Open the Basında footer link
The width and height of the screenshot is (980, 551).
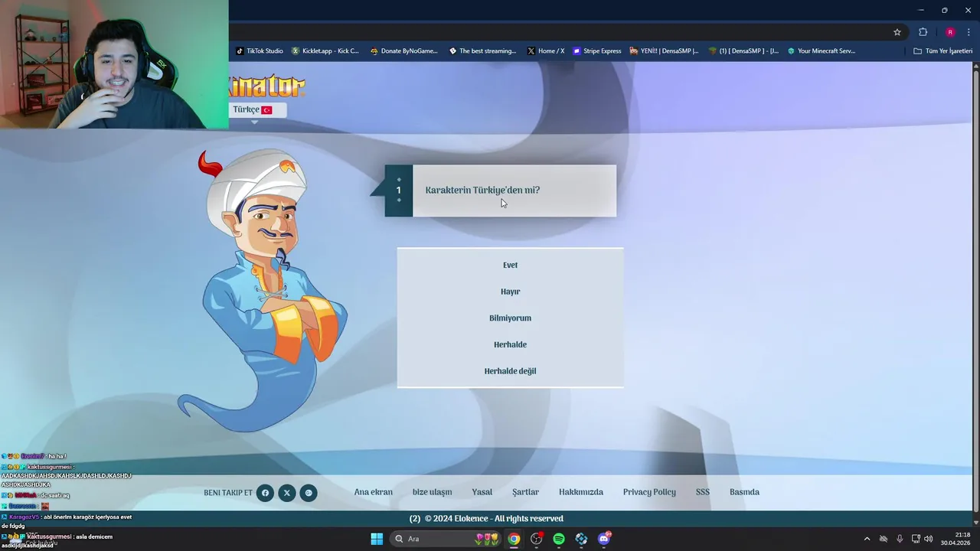point(744,492)
